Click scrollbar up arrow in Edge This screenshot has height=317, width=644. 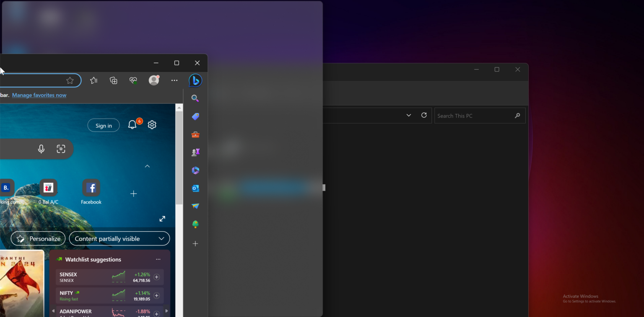(179, 108)
